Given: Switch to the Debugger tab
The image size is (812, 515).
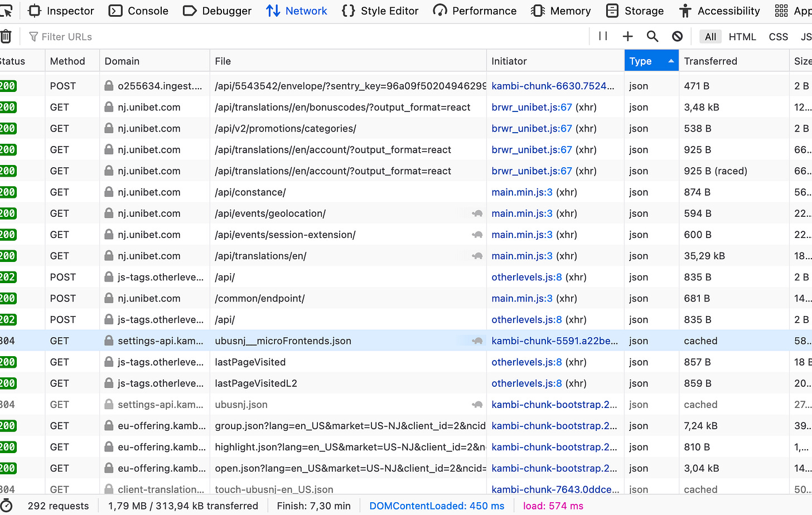Looking at the screenshot, I should [x=217, y=11].
